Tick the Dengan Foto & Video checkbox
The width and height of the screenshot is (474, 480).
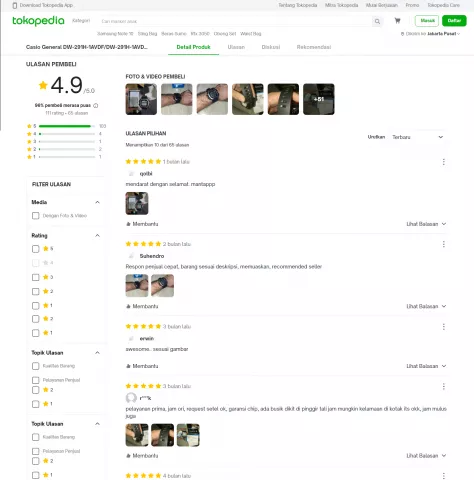click(x=36, y=216)
